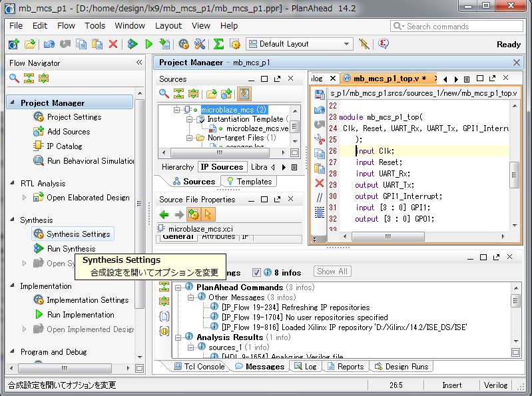Click the Flow Navigator horizontal scrollbar thumb
The height and width of the screenshot is (396, 532).
(65, 368)
